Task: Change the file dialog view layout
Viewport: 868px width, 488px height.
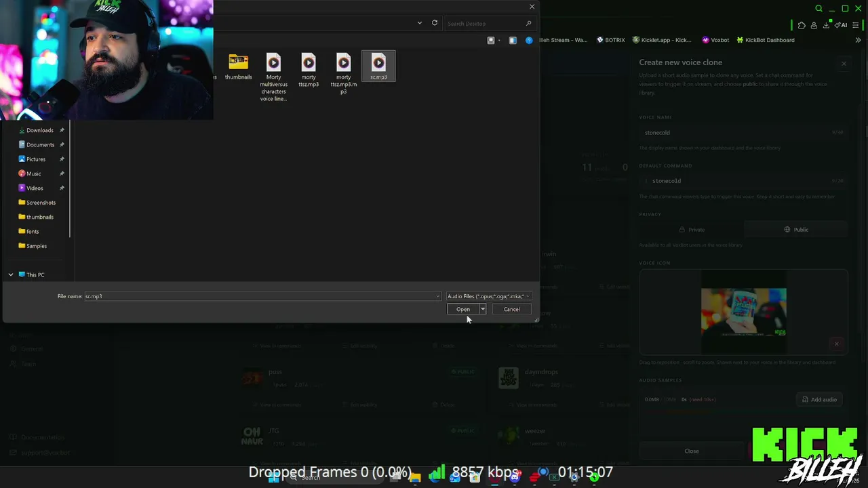Action: coord(491,41)
